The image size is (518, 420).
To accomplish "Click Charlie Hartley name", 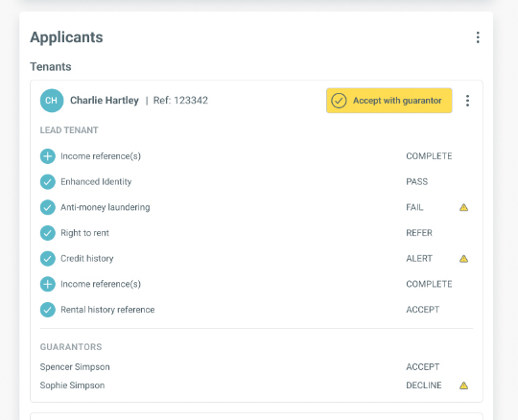I will point(105,101).
